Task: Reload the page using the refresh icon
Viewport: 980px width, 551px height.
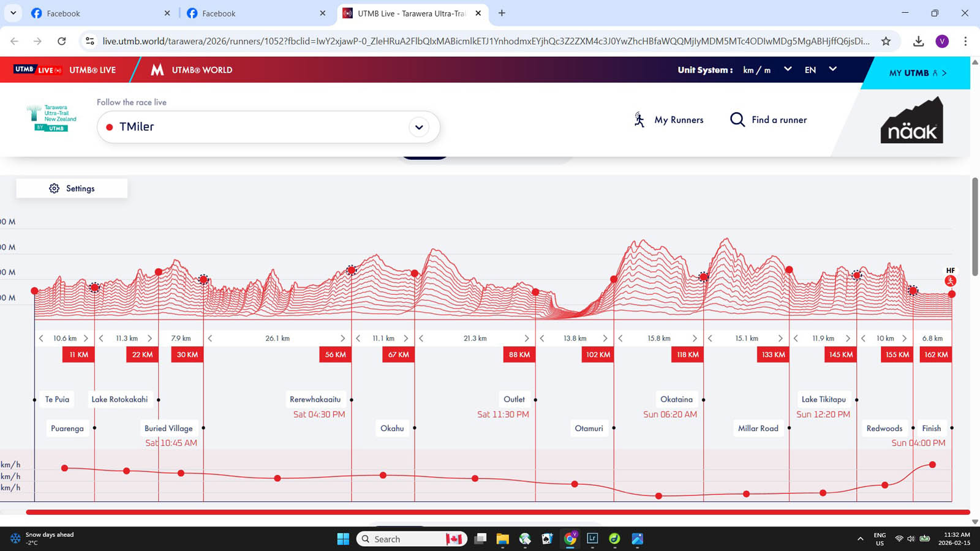Action: coord(61,41)
